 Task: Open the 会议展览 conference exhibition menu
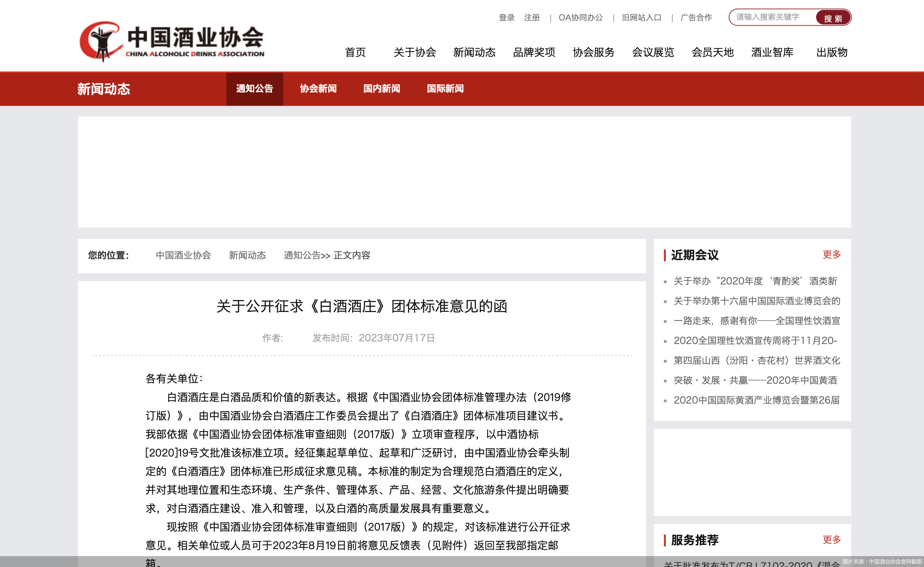pyautogui.click(x=653, y=53)
